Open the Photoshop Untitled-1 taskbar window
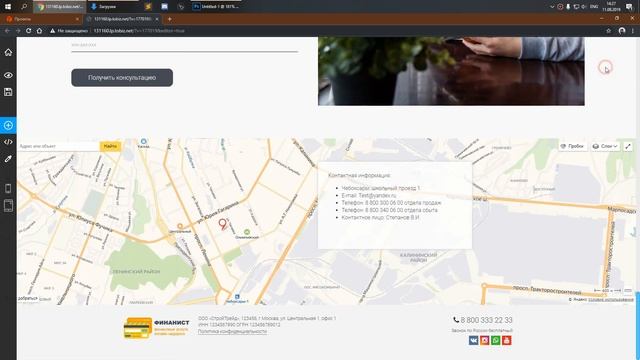 pos(216,7)
